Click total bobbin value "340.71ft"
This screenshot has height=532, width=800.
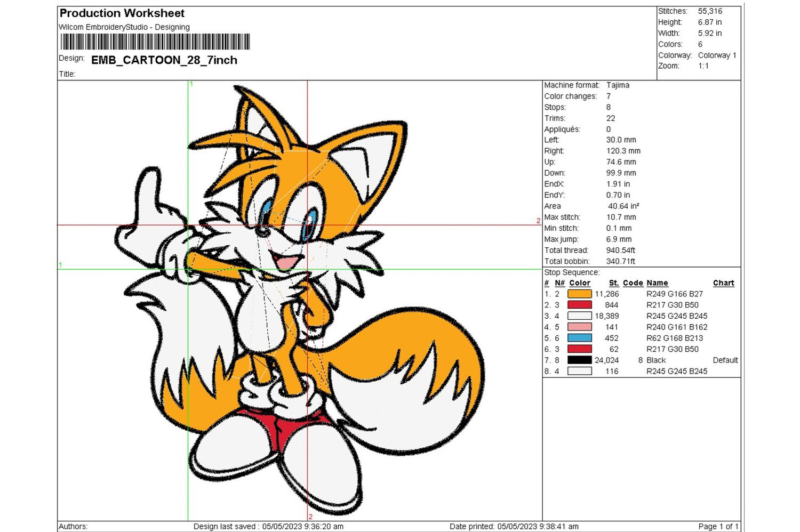[x=621, y=262]
